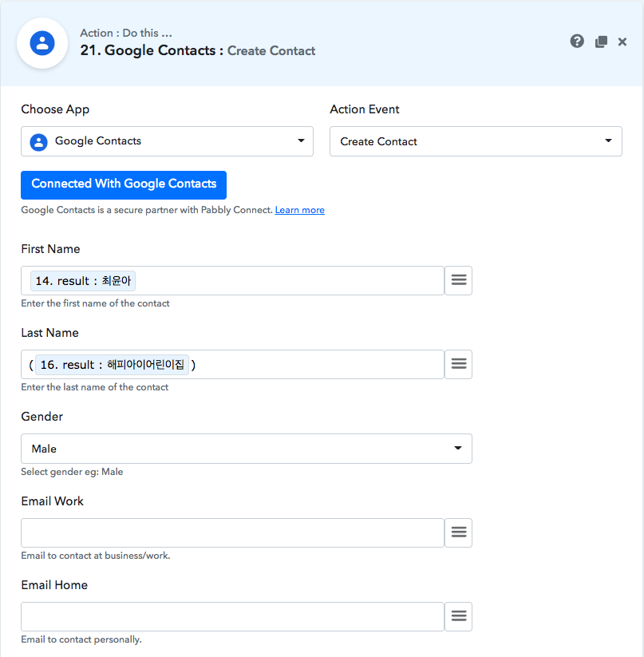Image resolution: width=644 pixels, height=657 pixels.
Task: Open the Last Name field mapping menu icon
Action: coord(458,364)
